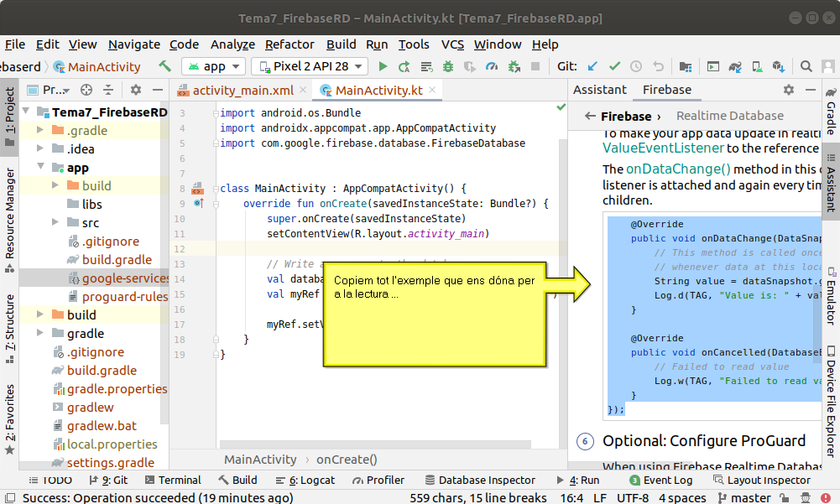Open the ValueEventListener link

pos(663,148)
